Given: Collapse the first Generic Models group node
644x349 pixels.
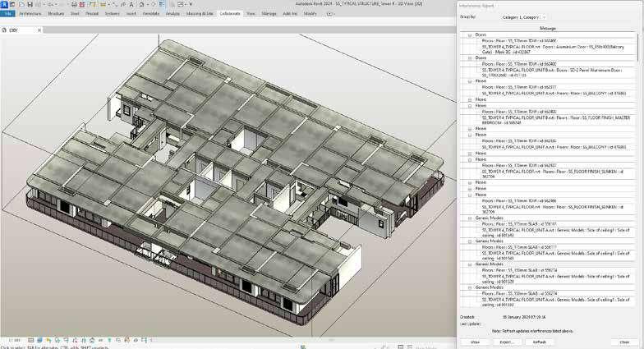Looking at the screenshot, I should click(x=470, y=218).
